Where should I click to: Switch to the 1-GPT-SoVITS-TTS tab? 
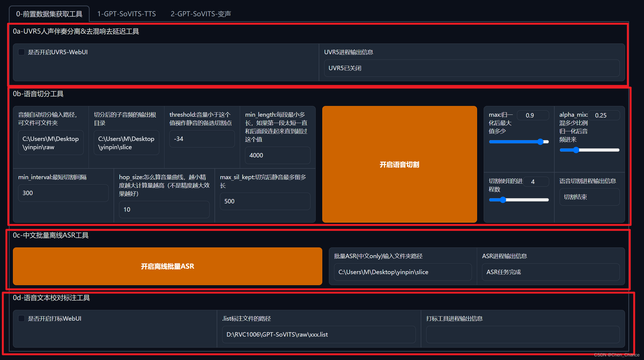126,14
